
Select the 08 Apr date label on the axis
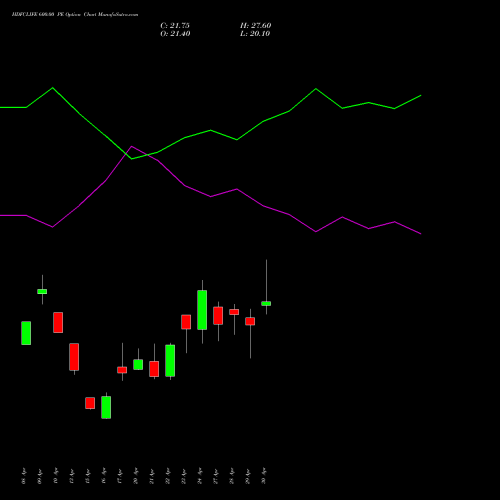pos(23,476)
